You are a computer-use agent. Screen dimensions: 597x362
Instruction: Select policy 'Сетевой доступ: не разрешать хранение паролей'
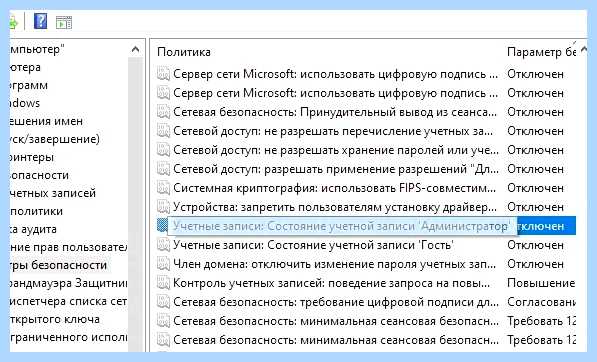click(x=335, y=150)
